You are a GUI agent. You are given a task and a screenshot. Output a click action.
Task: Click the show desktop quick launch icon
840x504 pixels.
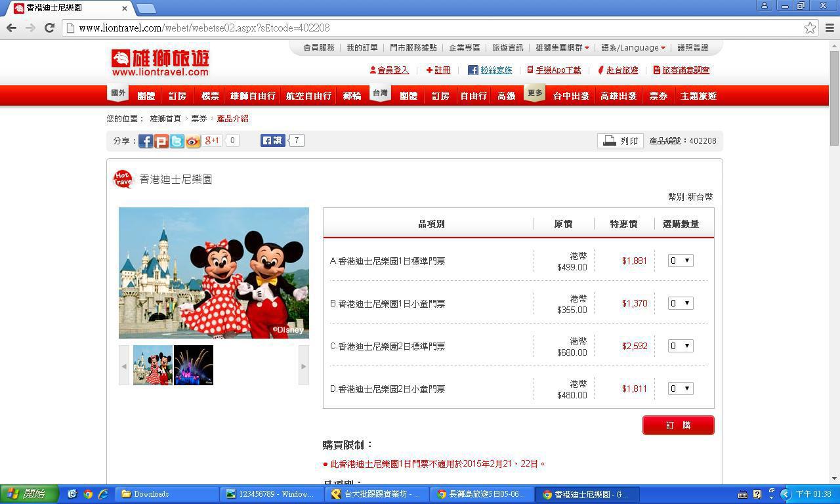tap(72, 494)
